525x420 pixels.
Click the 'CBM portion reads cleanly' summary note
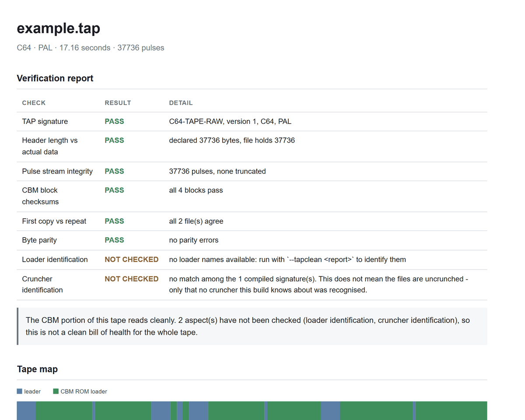tap(252, 326)
